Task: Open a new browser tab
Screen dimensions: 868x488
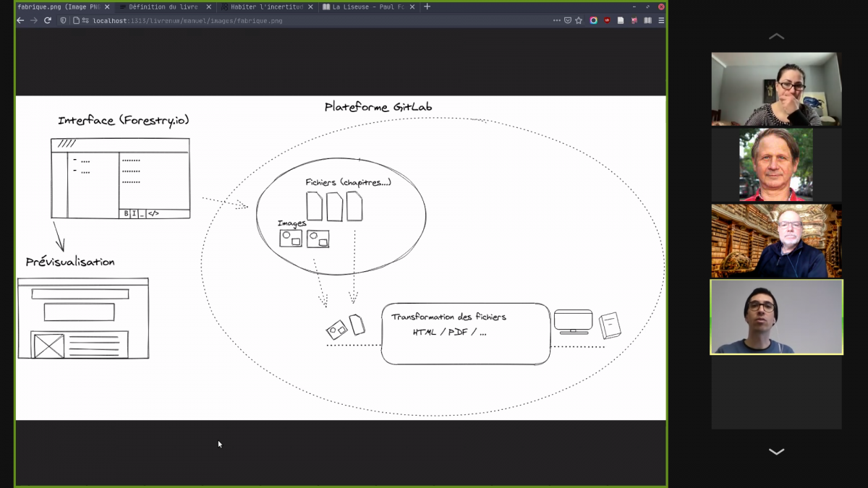Action: tap(427, 7)
